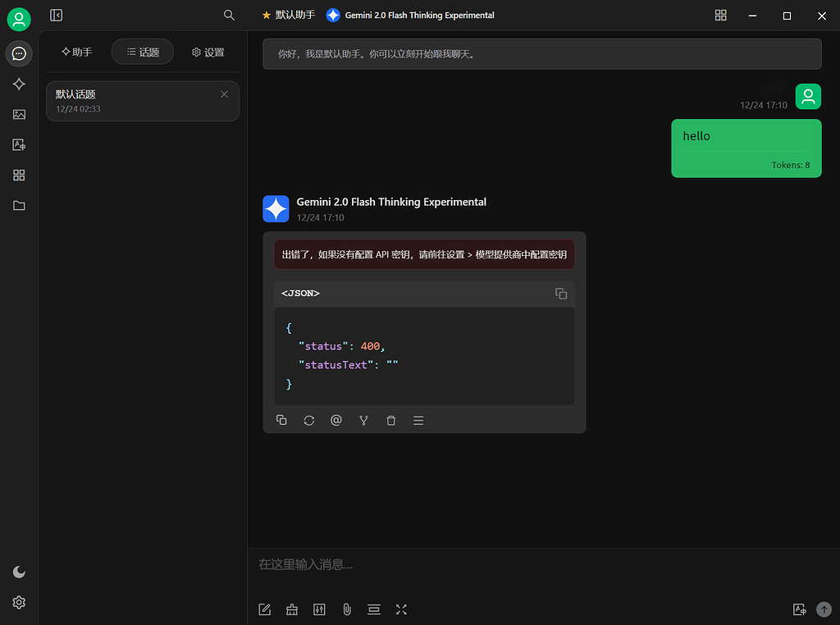This screenshot has width=840, height=625.
Task: Create a branch from this message
Action: tap(363, 421)
